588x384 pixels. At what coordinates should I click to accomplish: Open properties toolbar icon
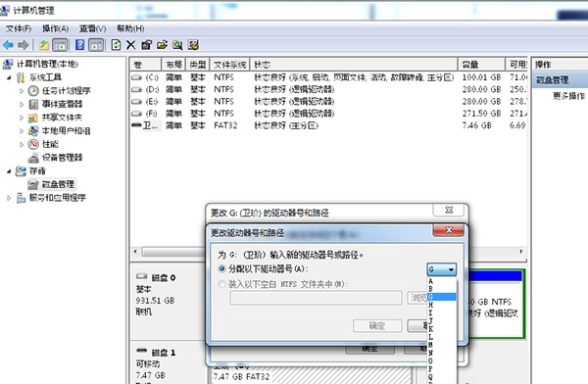[146, 45]
